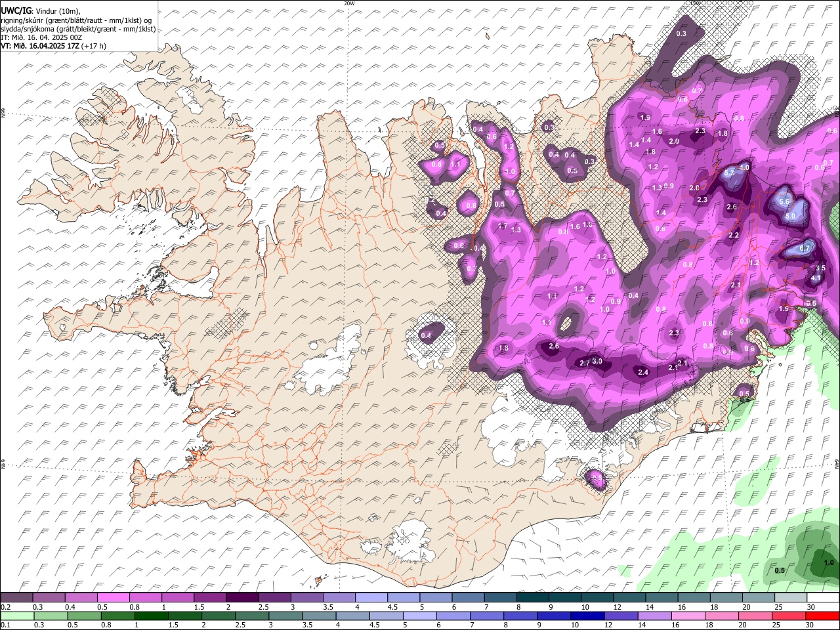The image size is (840, 630).
Task: Select the 4 light lavender swatch in upper legend row
Action: (371, 598)
